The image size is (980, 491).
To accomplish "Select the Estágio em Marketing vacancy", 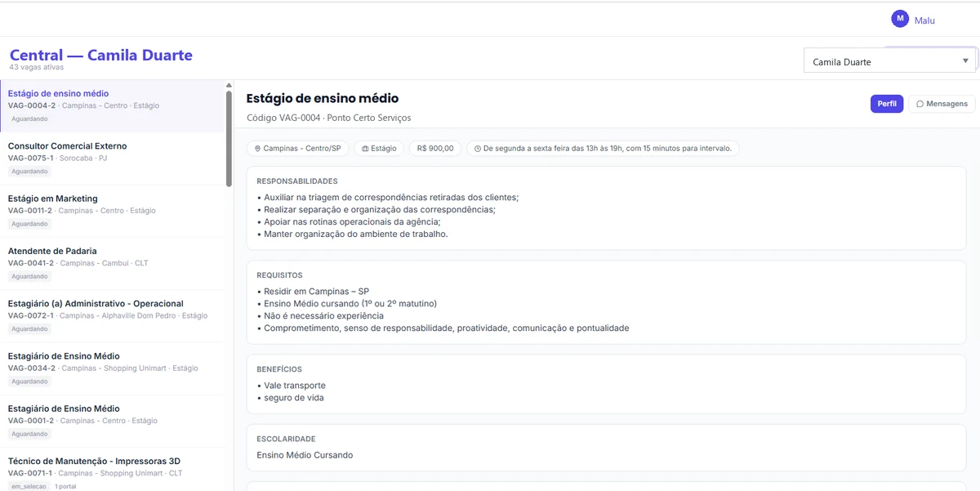I will coord(113,211).
